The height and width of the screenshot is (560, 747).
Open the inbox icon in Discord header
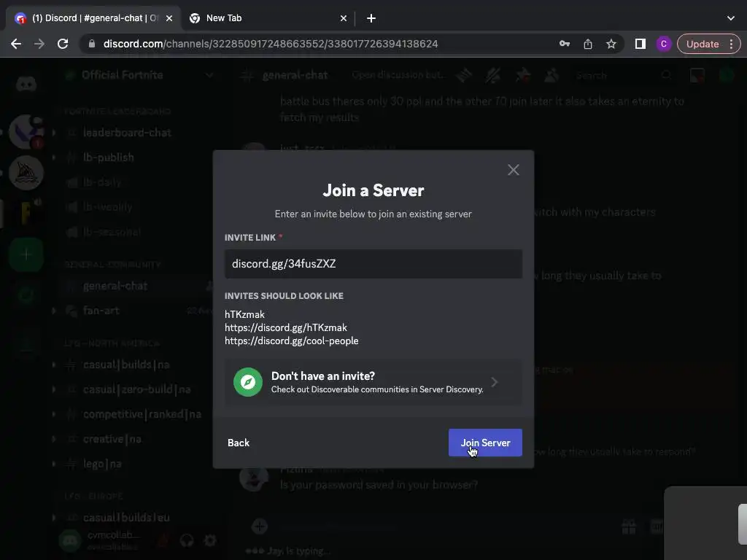pos(697,75)
